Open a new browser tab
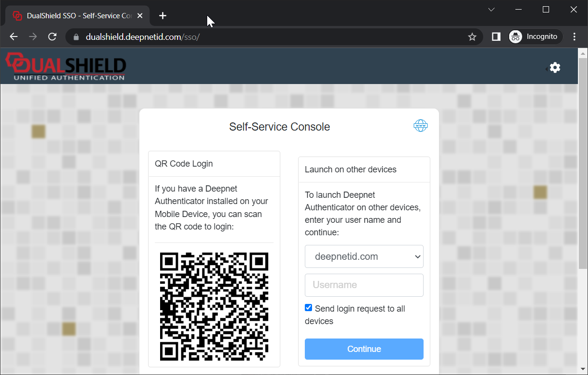The width and height of the screenshot is (588, 375). click(x=163, y=16)
